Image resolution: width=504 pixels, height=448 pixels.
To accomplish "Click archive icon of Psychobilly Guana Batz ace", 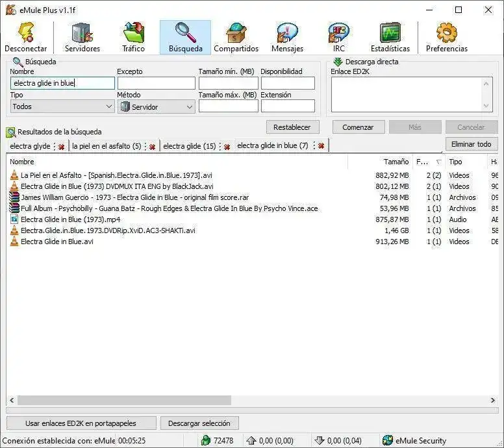I will point(14,208).
